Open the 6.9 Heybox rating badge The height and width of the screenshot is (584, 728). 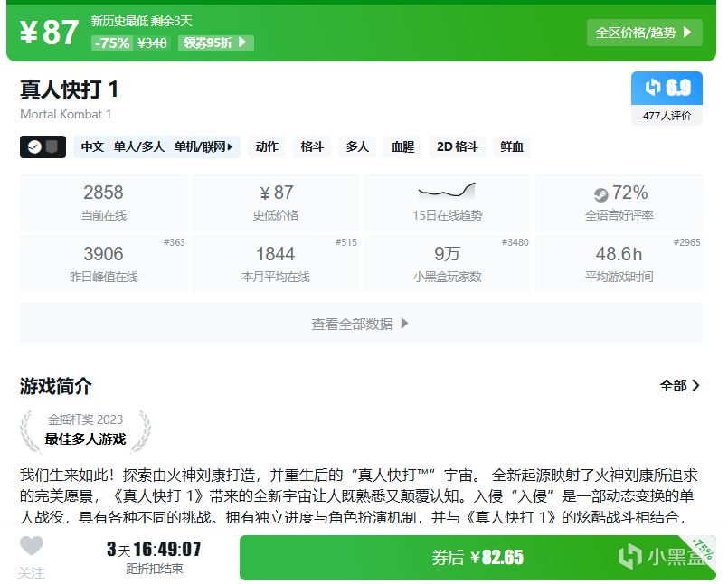[x=667, y=88]
